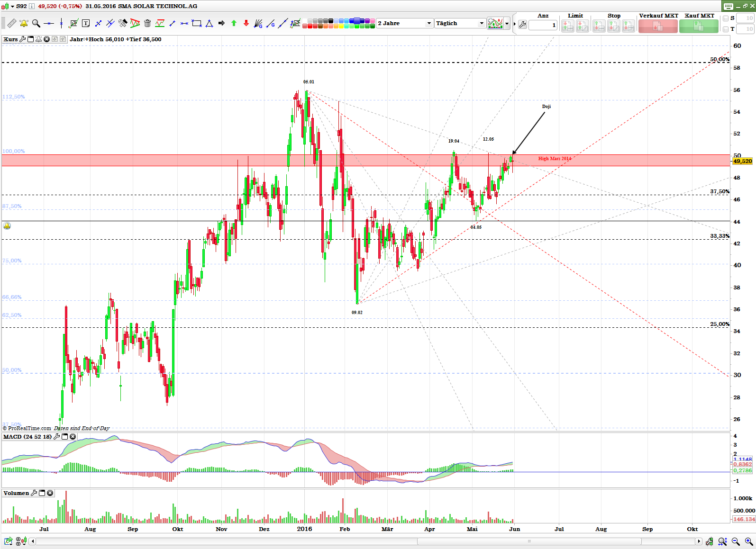Activate the magnifier zoom tool
This screenshot has height=549, width=756.
tap(36, 23)
